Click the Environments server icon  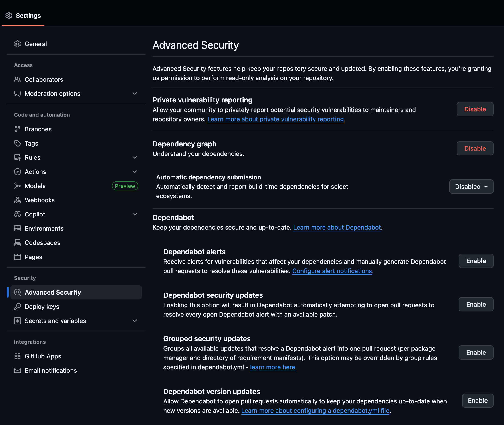(x=17, y=228)
